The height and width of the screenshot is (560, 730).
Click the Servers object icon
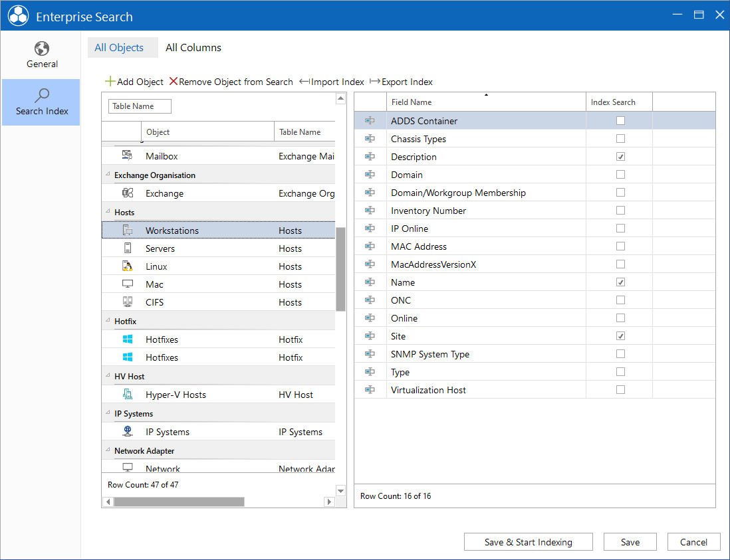coord(127,248)
